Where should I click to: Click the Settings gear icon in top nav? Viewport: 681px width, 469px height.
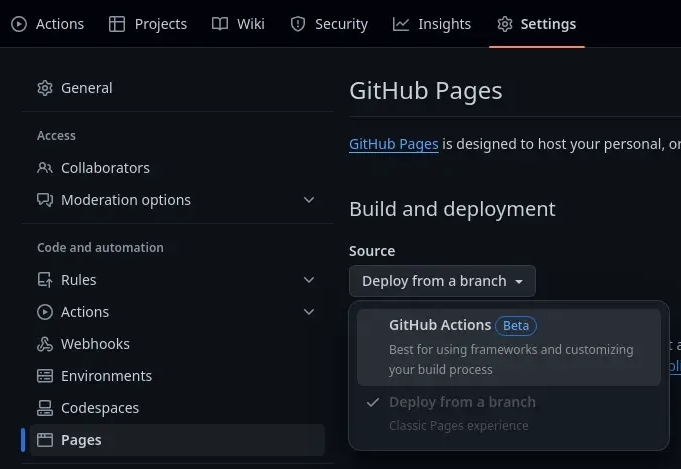click(505, 24)
